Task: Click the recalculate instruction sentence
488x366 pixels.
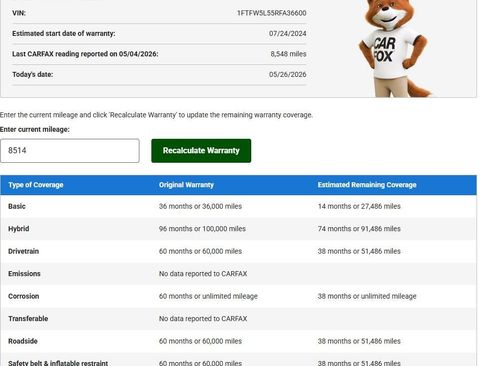Action: (156, 115)
